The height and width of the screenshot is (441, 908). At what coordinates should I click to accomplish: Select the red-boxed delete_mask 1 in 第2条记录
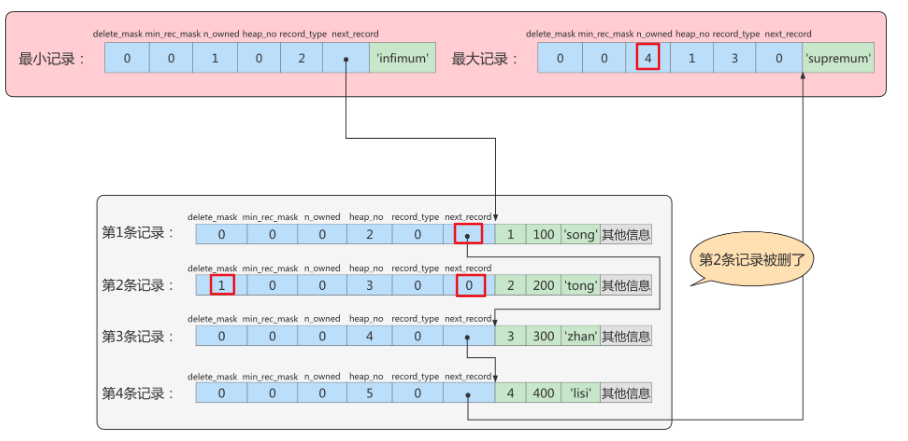point(221,286)
